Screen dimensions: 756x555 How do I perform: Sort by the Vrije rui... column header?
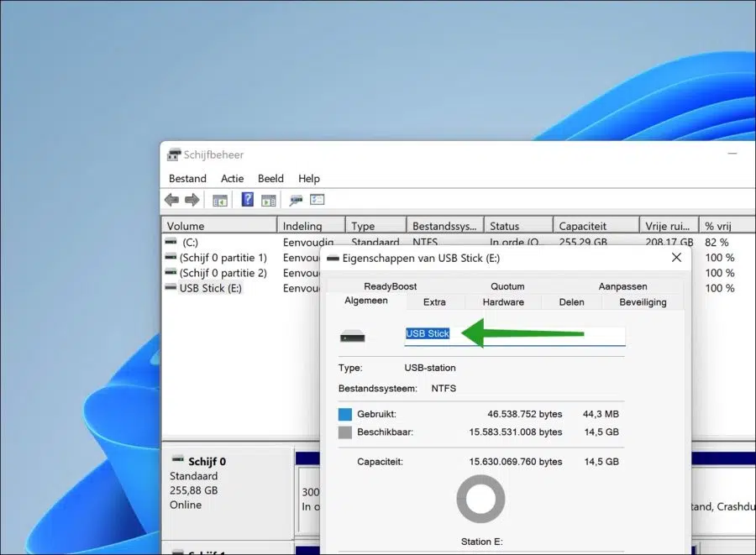coord(669,226)
